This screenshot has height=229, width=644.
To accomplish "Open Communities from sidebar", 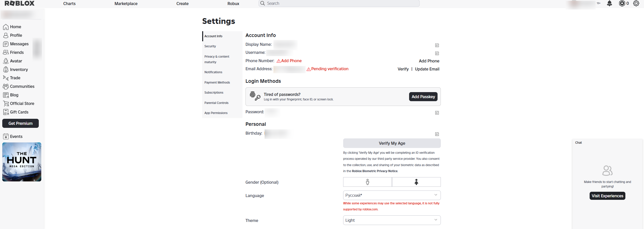I will click(x=19, y=86).
